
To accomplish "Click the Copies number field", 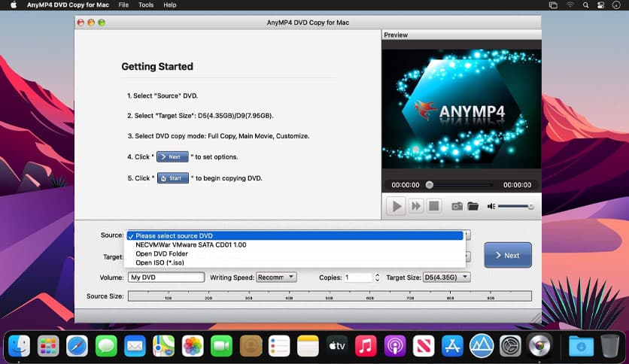I will [358, 277].
